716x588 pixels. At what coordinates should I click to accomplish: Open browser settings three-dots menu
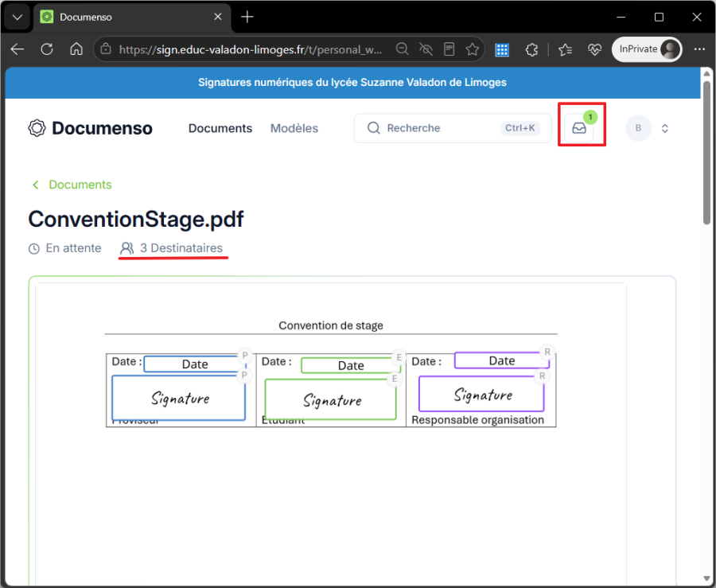pyautogui.click(x=699, y=49)
